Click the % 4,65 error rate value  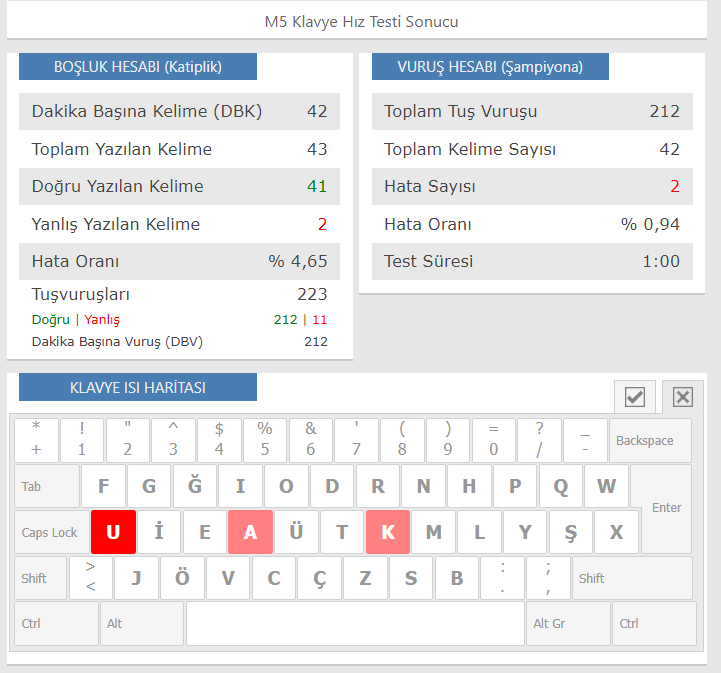coord(298,261)
